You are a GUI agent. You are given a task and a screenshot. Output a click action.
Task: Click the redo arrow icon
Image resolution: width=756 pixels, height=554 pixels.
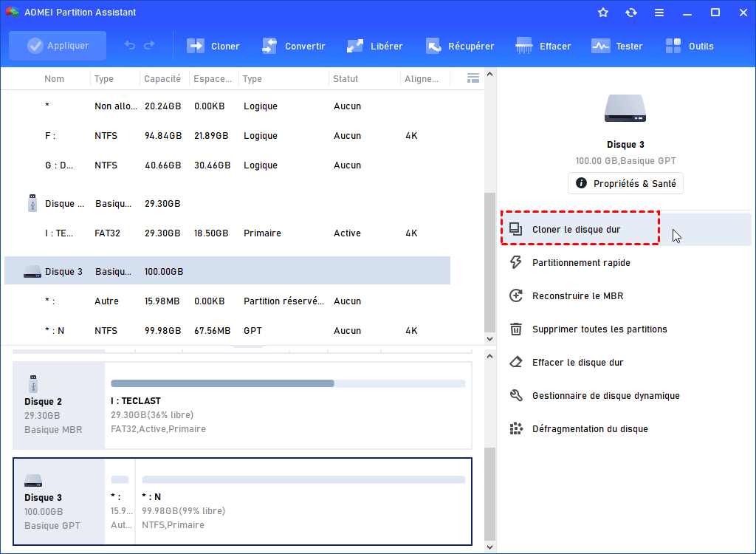[149, 45]
